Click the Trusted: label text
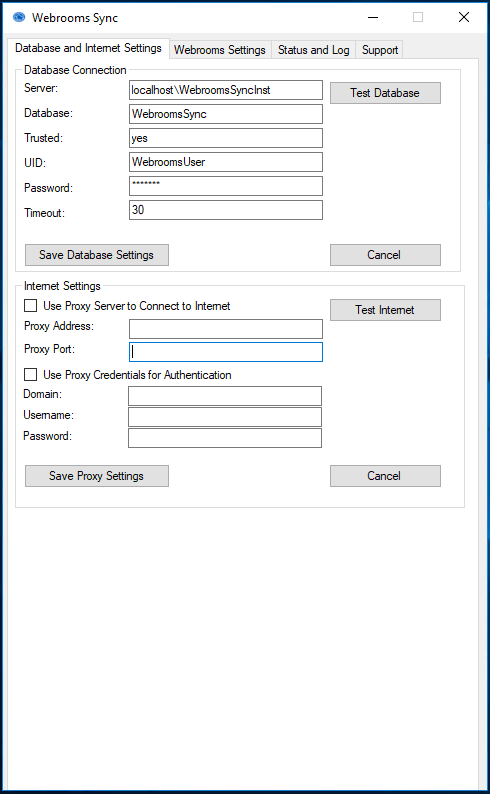490x794 pixels. pyautogui.click(x=44, y=138)
